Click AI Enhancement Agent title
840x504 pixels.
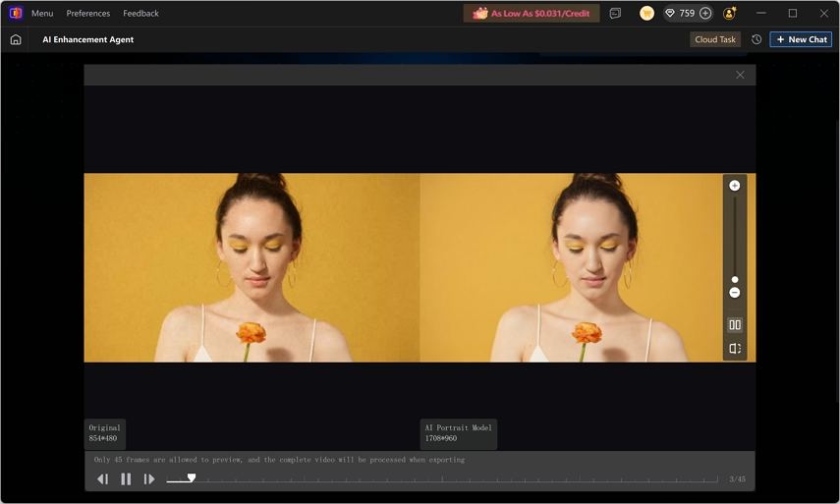pyautogui.click(x=88, y=39)
